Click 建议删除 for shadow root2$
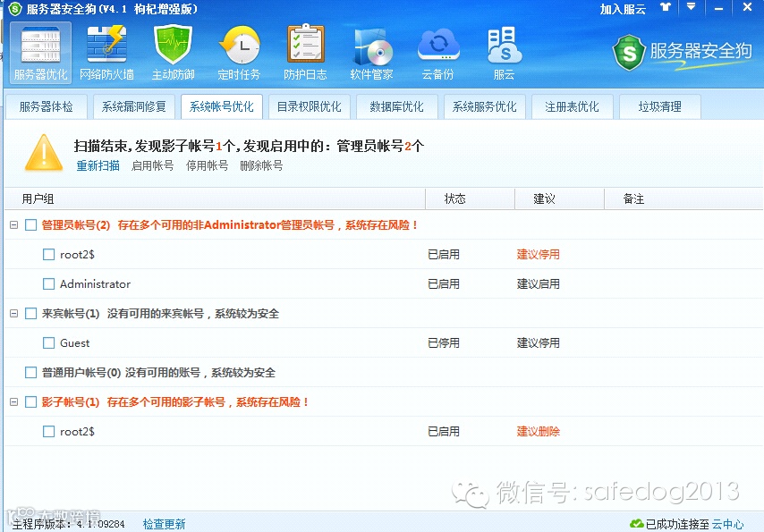Image resolution: width=764 pixels, height=532 pixels. [x=539, y=432]
